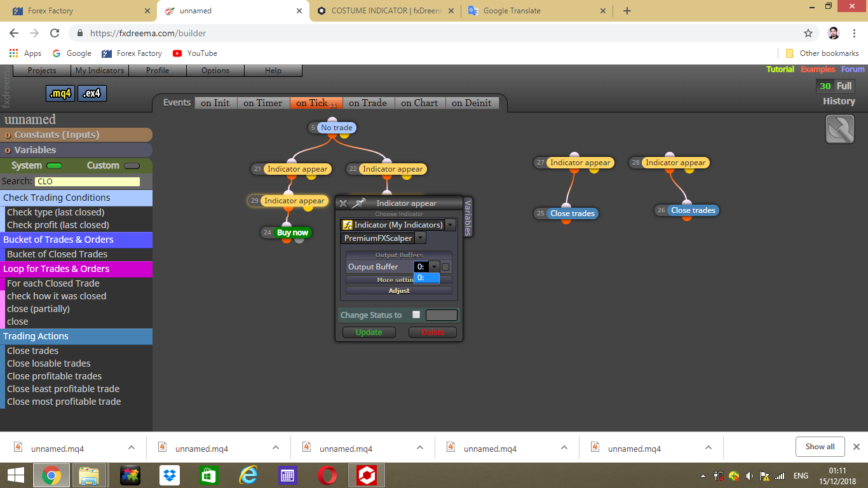
Task: Toggle the System blocks switch
Action: click(x=54, y=166)
